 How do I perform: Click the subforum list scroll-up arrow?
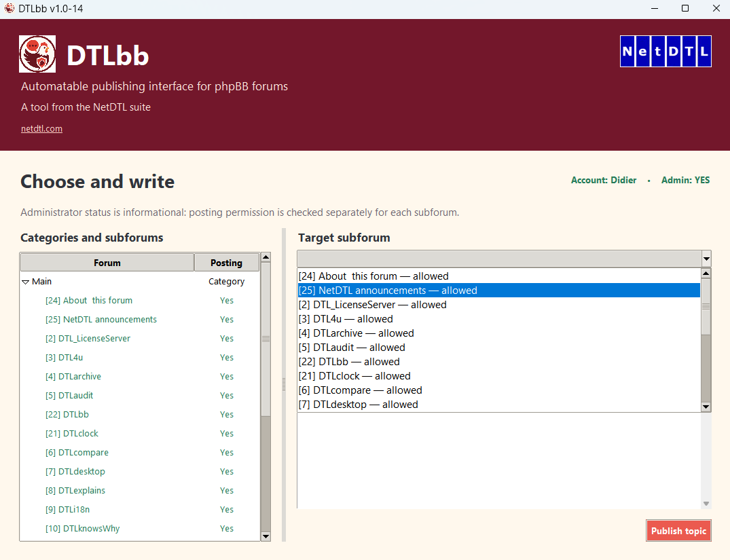tap(706, 274)
